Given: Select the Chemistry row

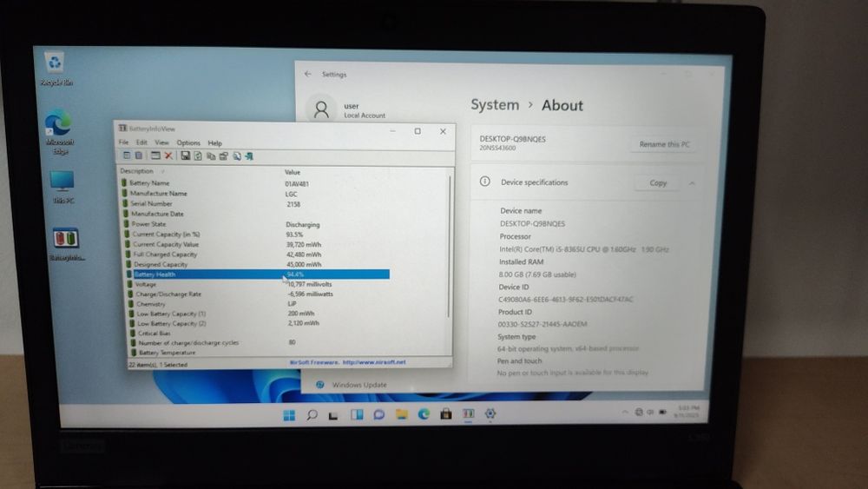Looking at the screenshot, I should pyautogui.click(x=260, y=303).
